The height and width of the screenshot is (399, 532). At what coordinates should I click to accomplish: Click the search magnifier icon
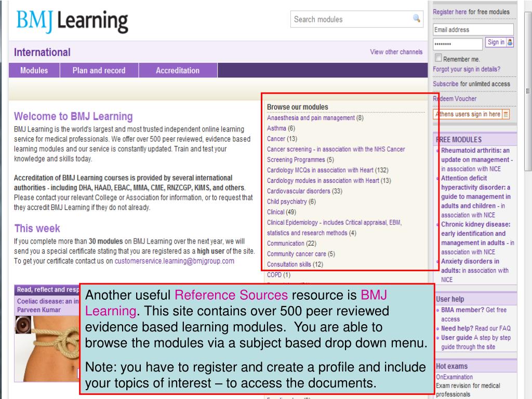tap(417, 18)
